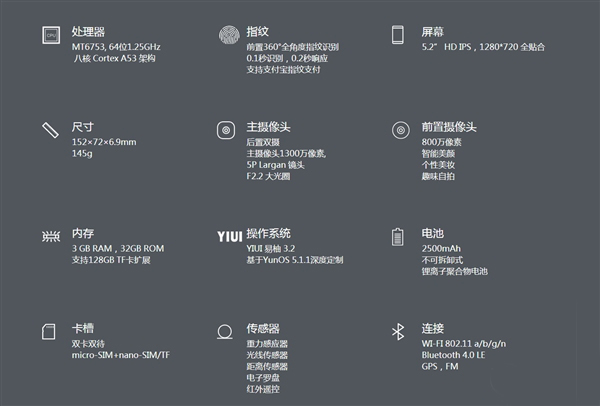The image size is (600, 406).
Task: Click the sensor circle icon
Action: click(225, 332)
